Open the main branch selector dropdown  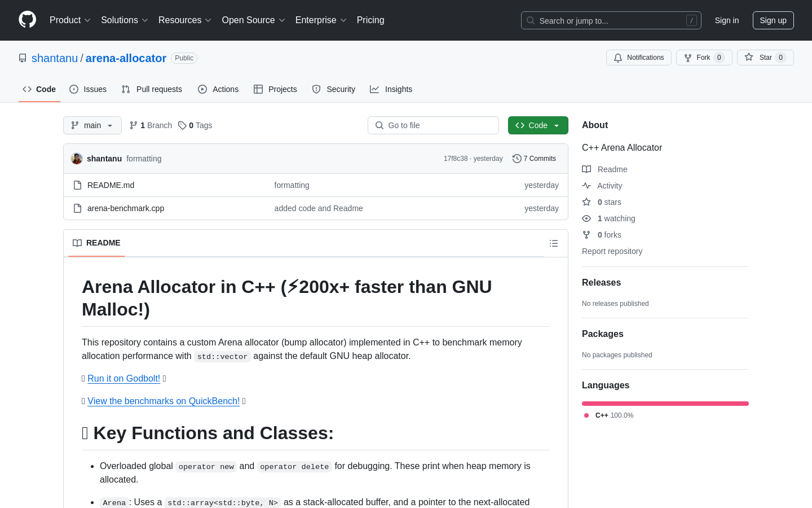coord(92,125)
